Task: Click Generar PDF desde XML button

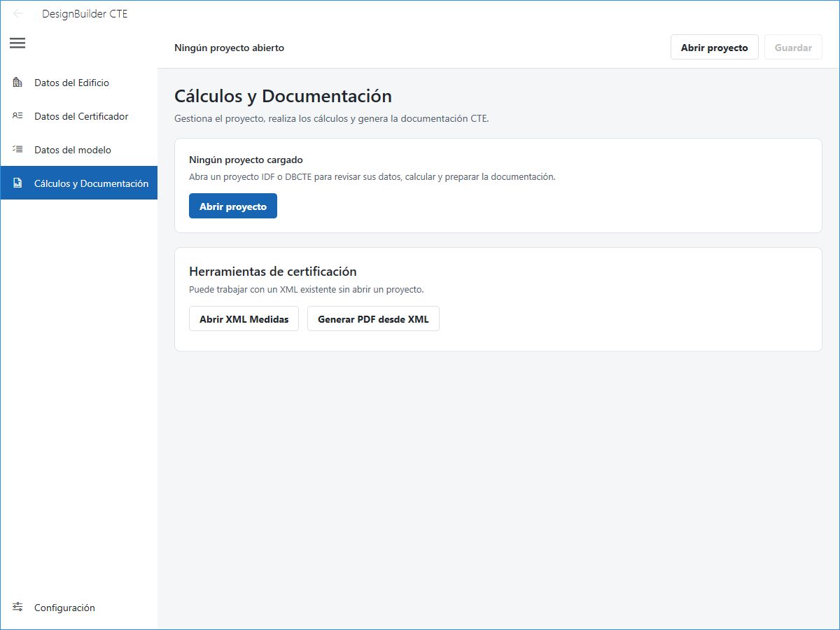Action: [373, 318]
